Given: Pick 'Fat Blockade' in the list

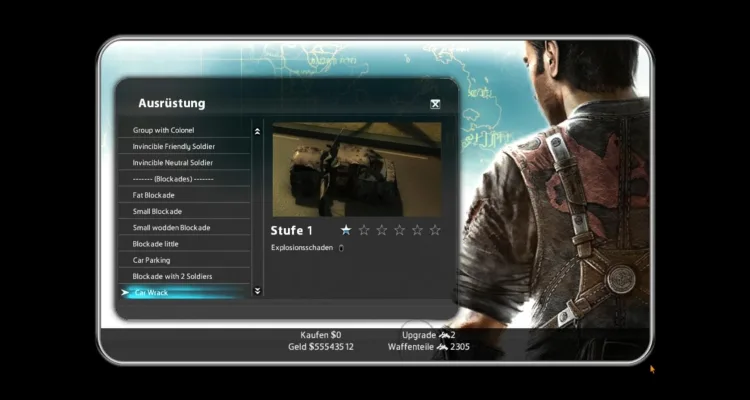Looking at the screenshot, I should tap(184, 195).
